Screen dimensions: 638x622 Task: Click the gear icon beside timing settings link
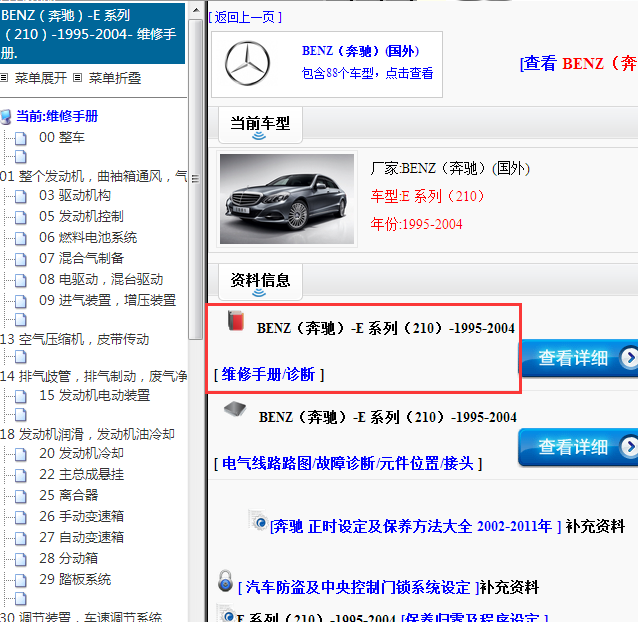click(x=259, y=521)
